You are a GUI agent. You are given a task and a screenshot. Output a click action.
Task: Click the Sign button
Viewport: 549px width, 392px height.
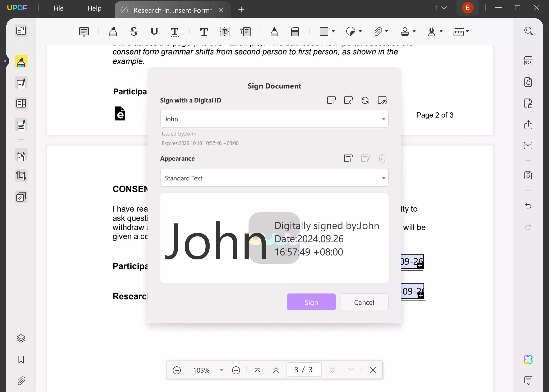click(x=311, y=302)
